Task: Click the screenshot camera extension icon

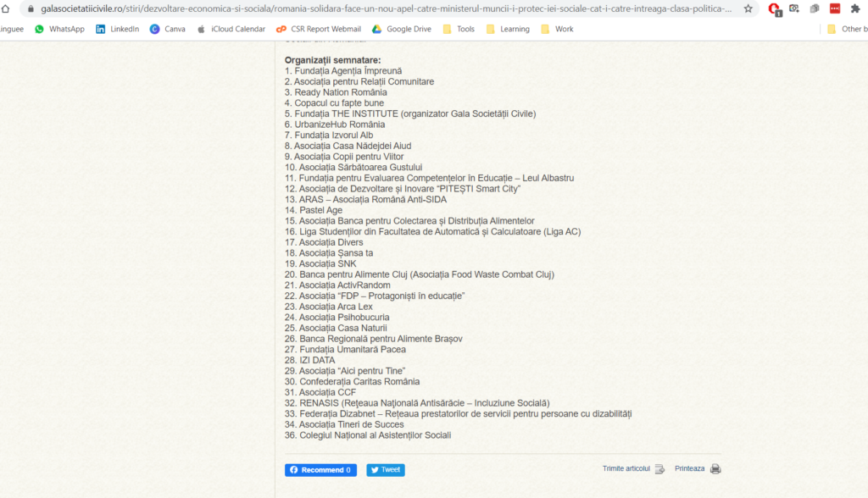Action: pos(794,8)
